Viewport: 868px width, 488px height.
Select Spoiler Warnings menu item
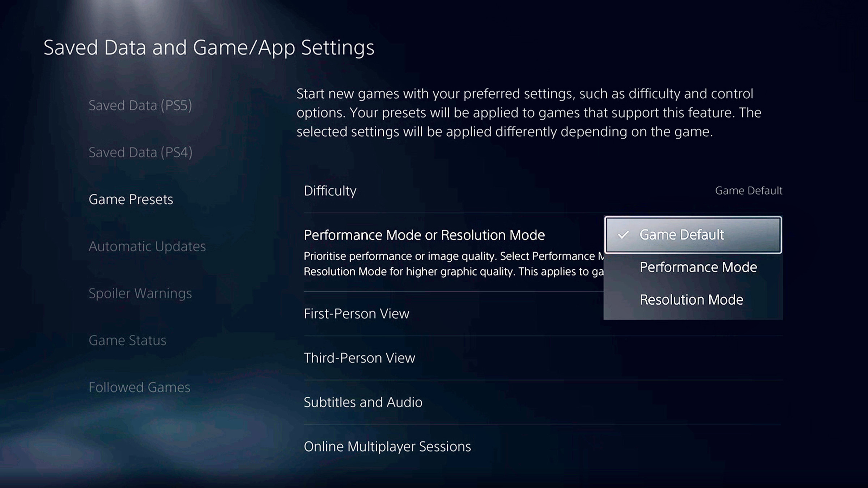(x=139, y=292)
